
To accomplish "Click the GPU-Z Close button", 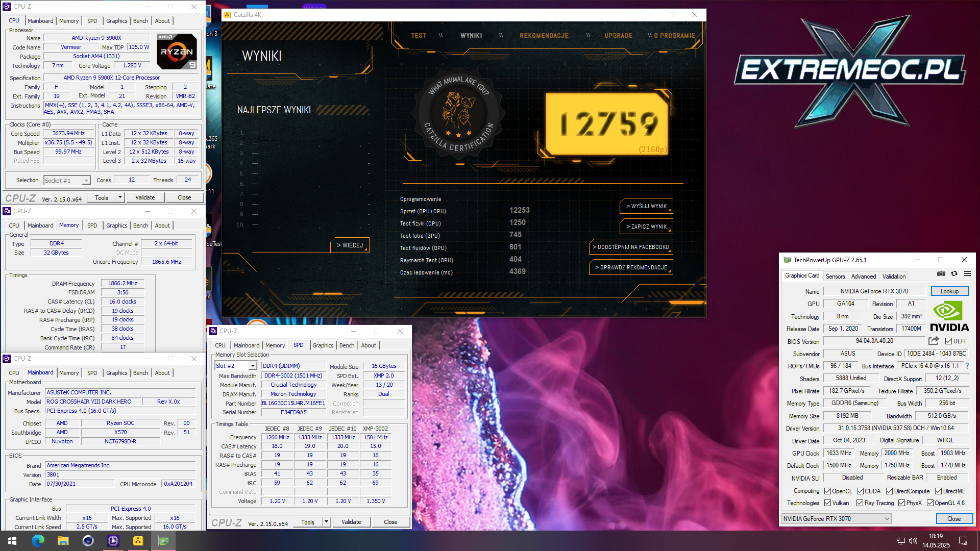I will 954,518.
